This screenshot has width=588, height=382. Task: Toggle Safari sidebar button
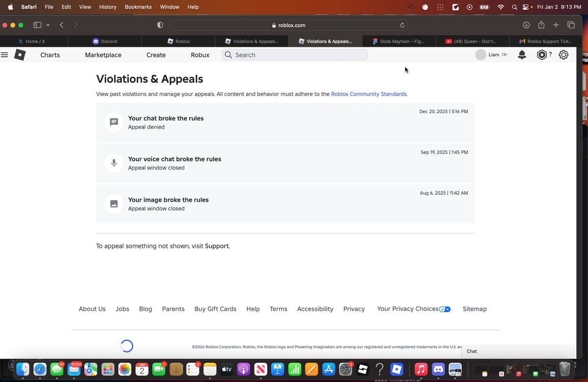[x=37, y=25]
